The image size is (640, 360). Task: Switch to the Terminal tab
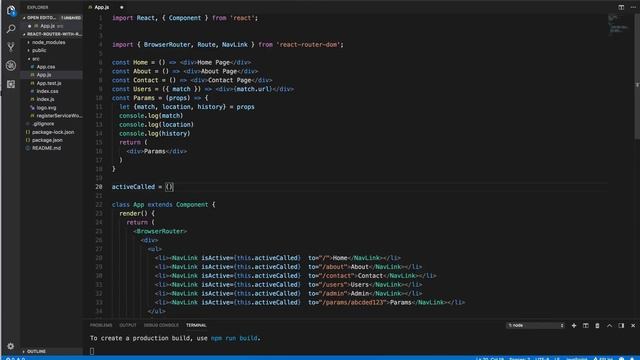coord(196,325)
